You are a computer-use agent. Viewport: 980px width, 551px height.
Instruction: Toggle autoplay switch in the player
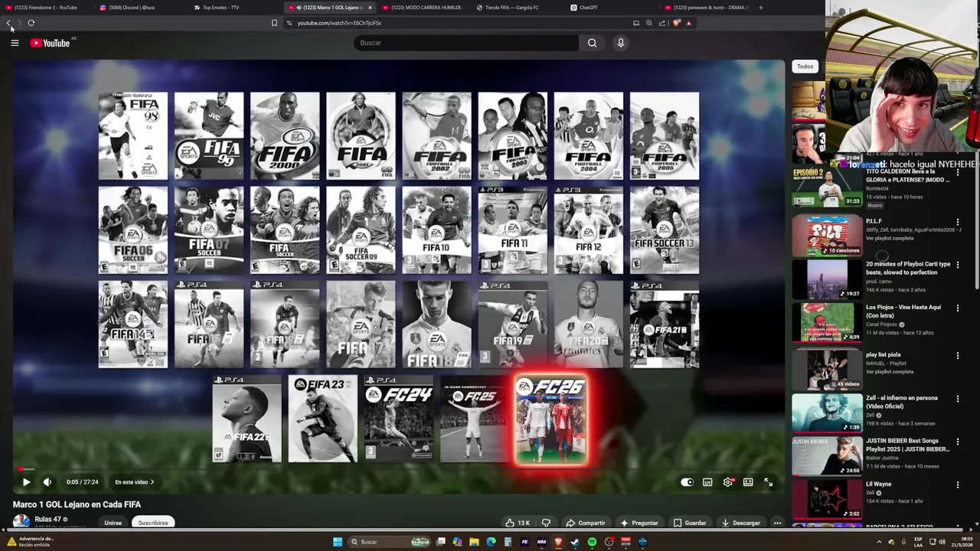coord(687,482)
